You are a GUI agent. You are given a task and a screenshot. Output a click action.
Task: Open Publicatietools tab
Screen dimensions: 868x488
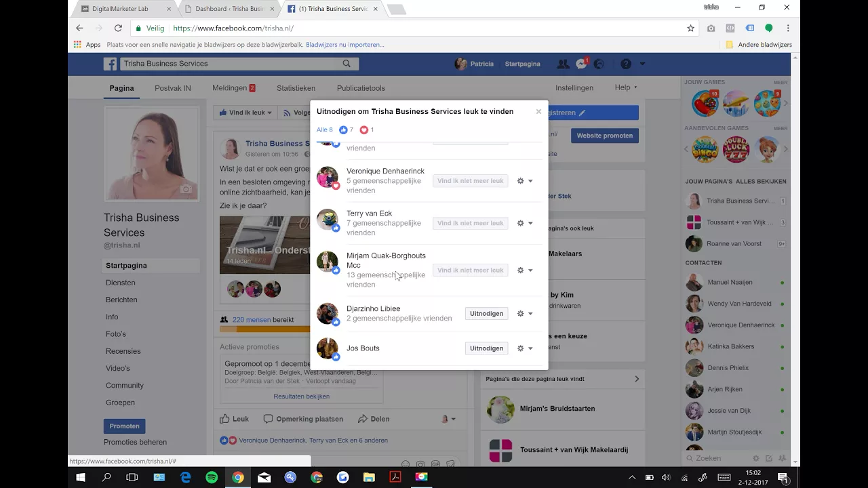click(x=361, y=88)
